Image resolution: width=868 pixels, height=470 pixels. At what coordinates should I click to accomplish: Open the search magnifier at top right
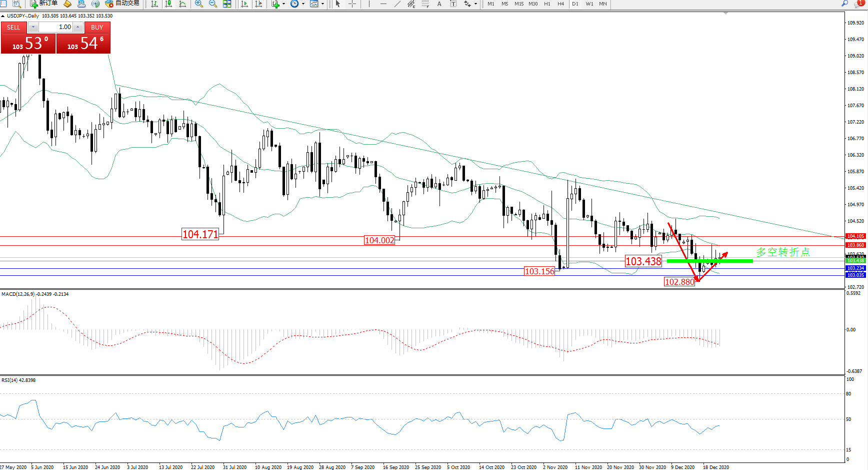[x=845, y=4]
